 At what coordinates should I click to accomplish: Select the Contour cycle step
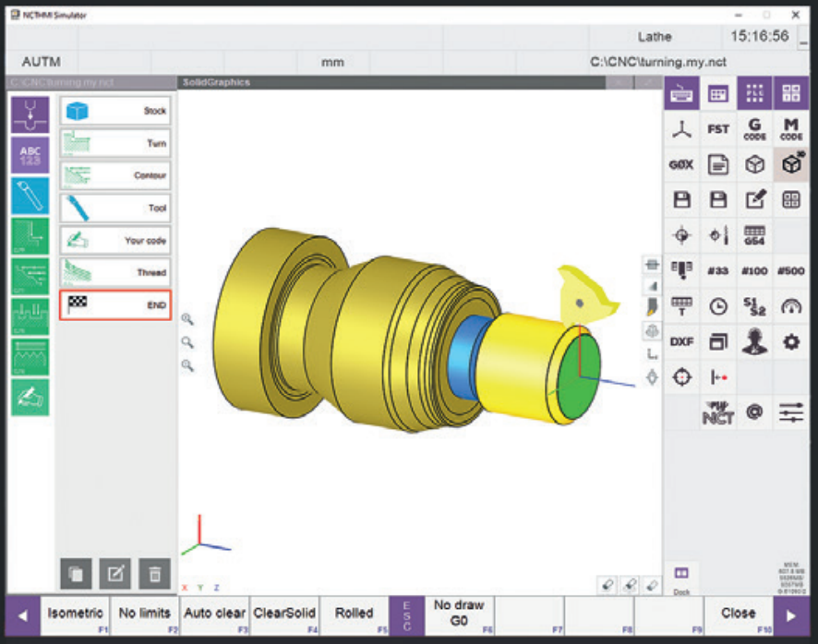(x=115, y=175)
